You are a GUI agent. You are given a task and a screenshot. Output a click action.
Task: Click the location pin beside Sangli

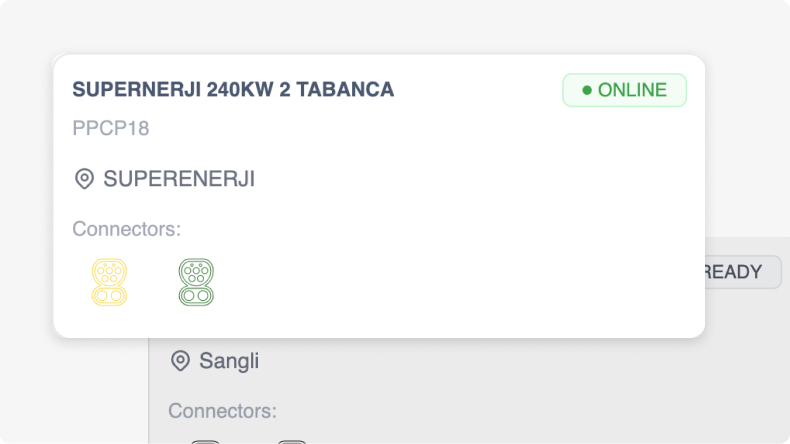180,361
